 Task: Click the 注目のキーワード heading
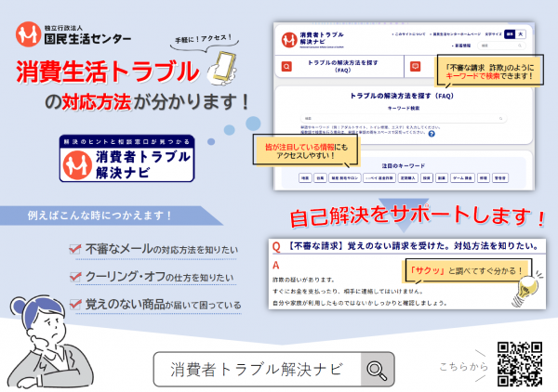[x=404, y=166]
